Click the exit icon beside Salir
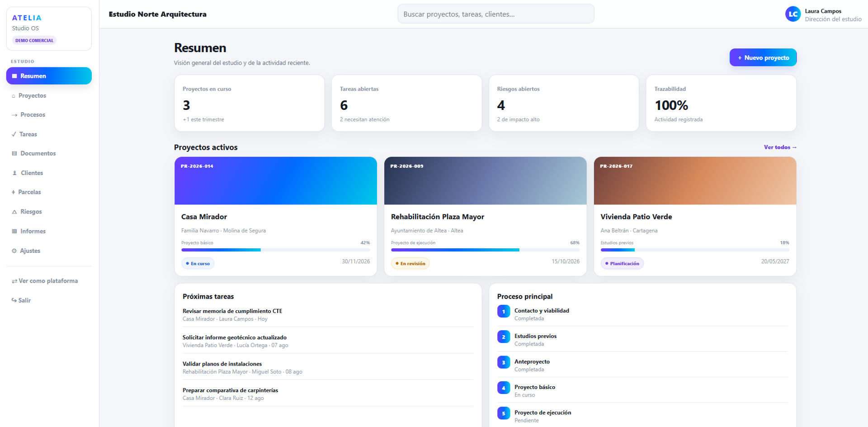 pos(14,300)
